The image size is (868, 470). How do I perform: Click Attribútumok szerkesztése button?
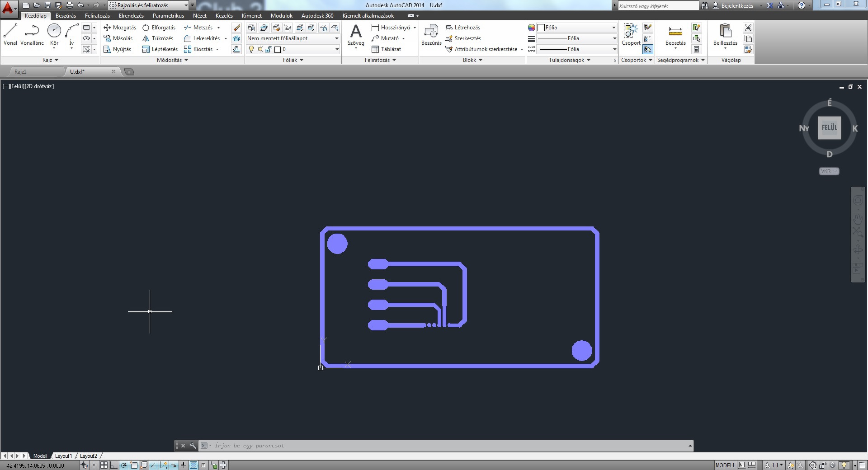[x=483, y=49]
